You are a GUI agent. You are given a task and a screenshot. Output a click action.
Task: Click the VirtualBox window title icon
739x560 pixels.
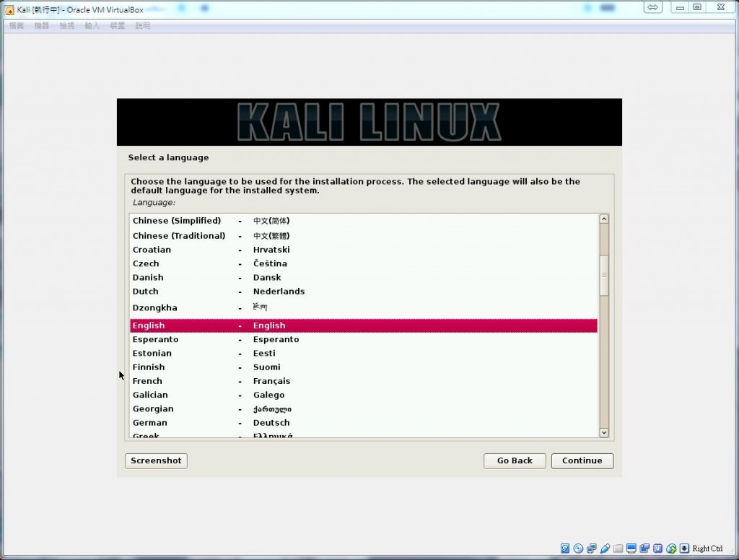pos(9,10)
